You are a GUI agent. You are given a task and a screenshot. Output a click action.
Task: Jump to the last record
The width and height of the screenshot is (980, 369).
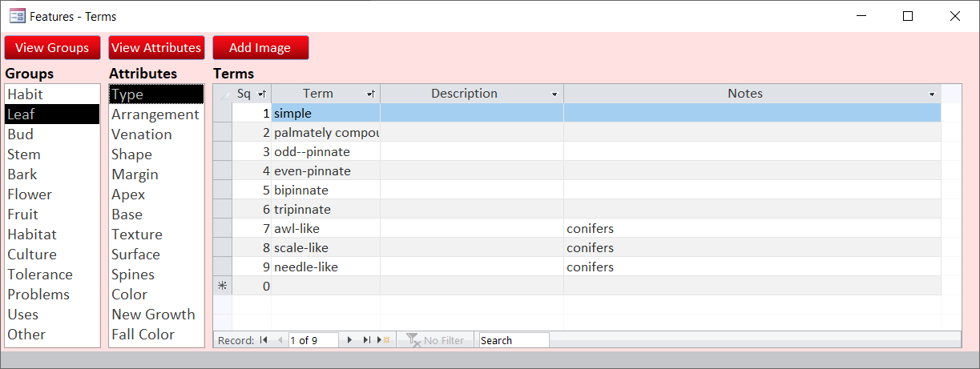pyautogui.click(x=366, y=340)
